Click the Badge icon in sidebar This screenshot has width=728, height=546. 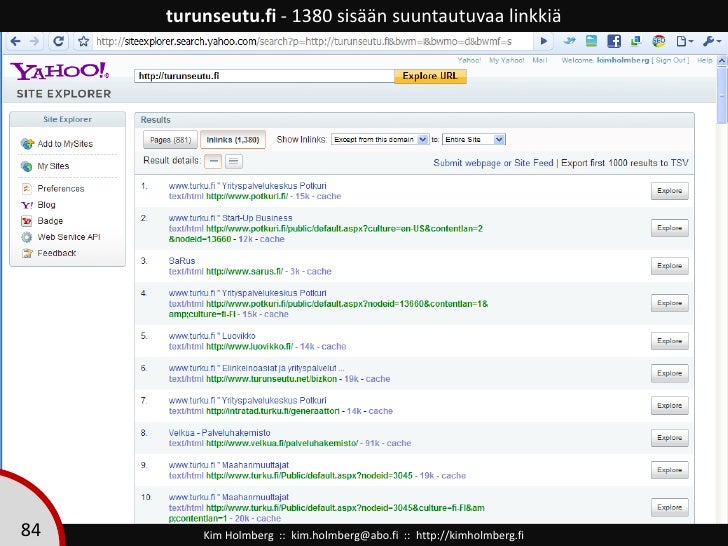[x=26, y=221]
